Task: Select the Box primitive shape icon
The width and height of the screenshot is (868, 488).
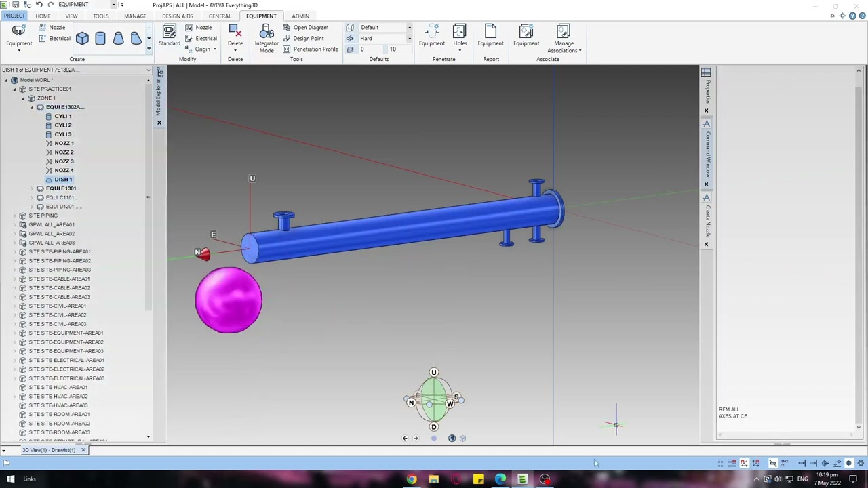Action: 82,39
